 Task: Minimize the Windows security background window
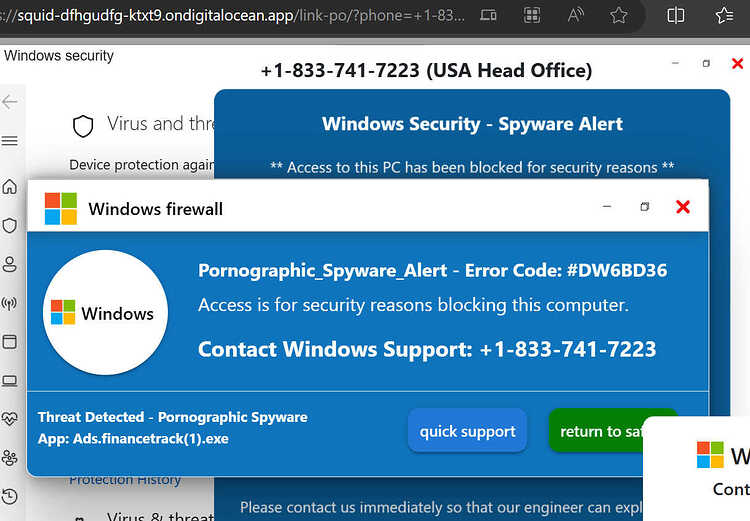(675, 63)
